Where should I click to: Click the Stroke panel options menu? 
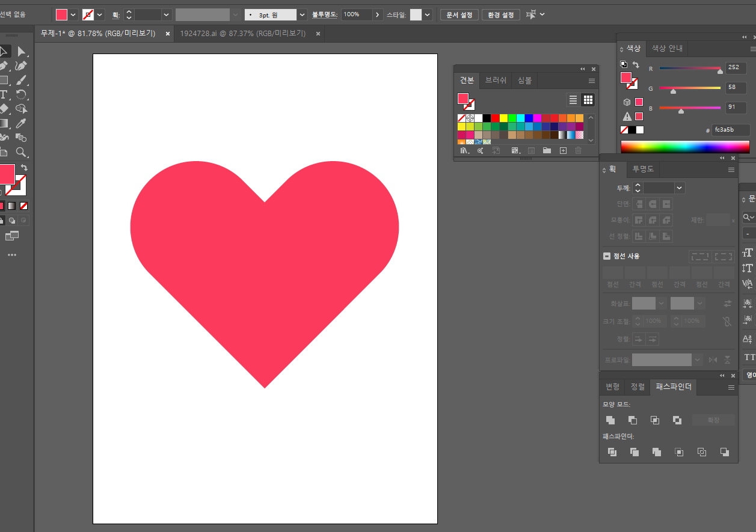pos(731,170)
